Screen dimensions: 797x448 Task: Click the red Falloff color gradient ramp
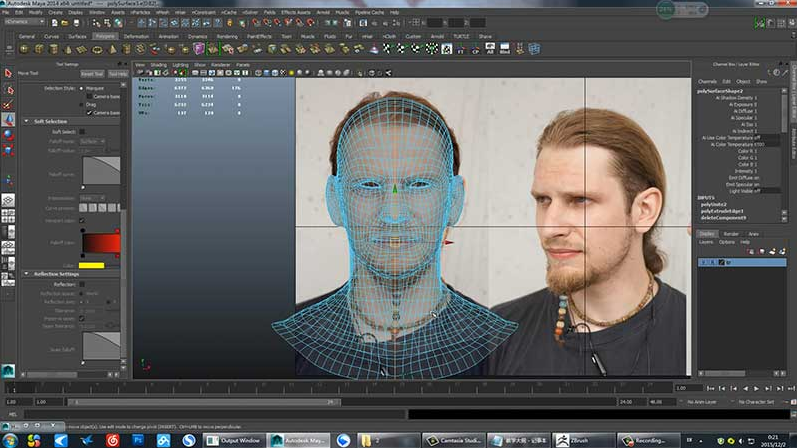(101, 243)
